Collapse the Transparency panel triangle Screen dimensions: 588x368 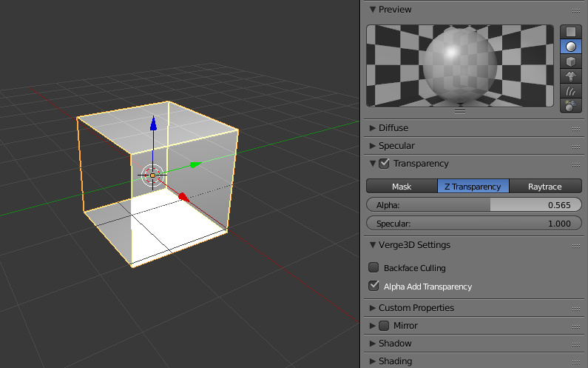pyautogui.click(x=372, y=164)
